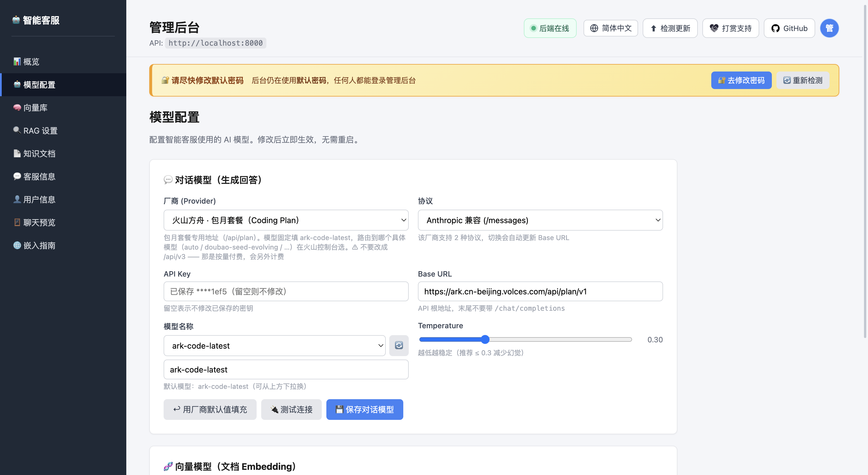The image size is (868, 475).
Task: Open the 管 user avatar
Action: [829, 28]
